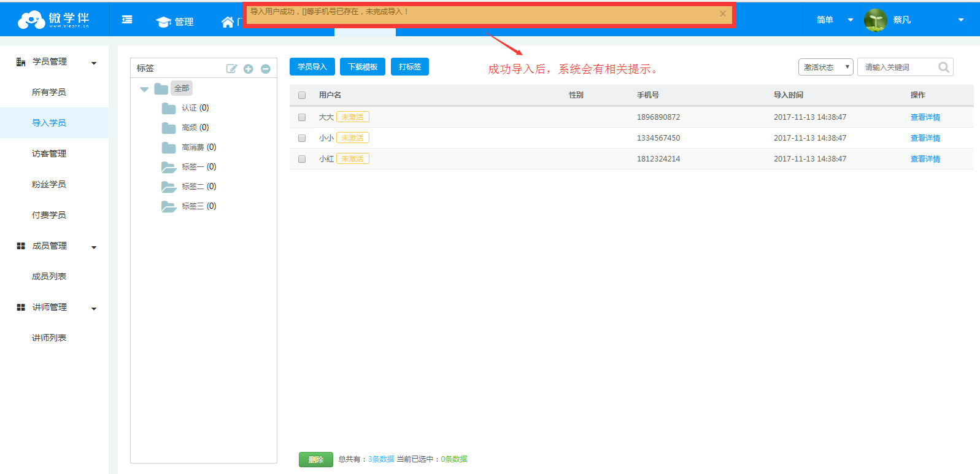980x474 pixels.
Task: Click the 成员管理 grid icon
Action: 21,246
